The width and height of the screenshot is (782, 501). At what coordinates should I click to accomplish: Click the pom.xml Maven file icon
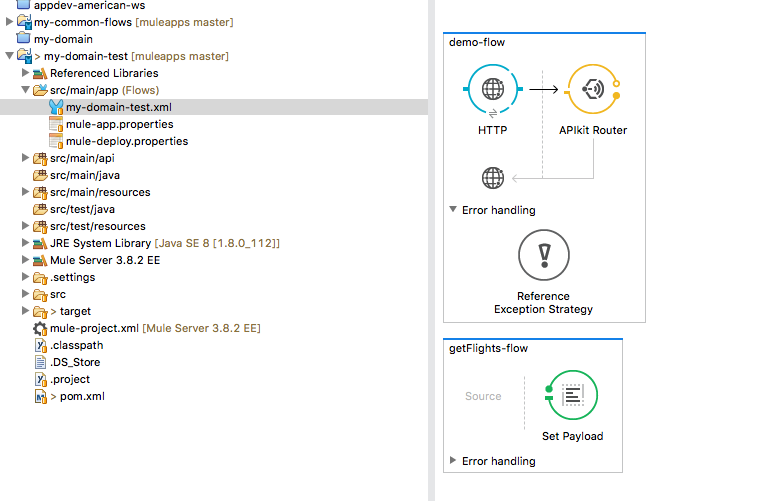click(x=40, y=396)
